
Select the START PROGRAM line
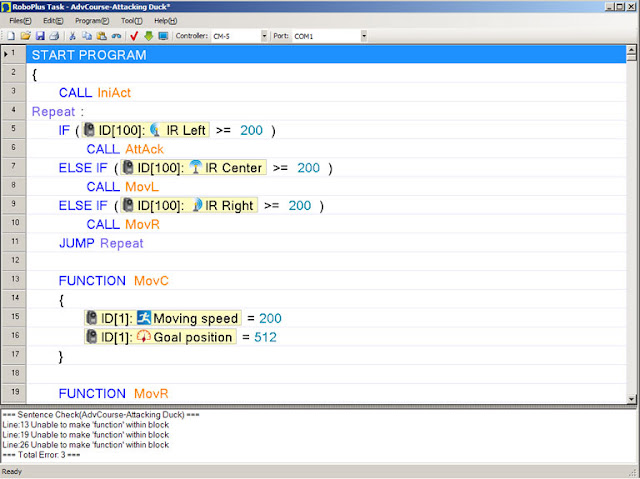point(326,55)
